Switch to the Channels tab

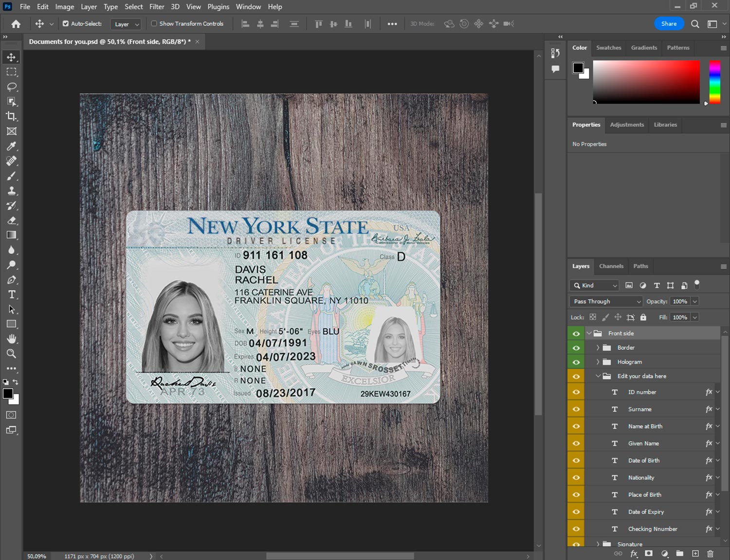(611, 266)
